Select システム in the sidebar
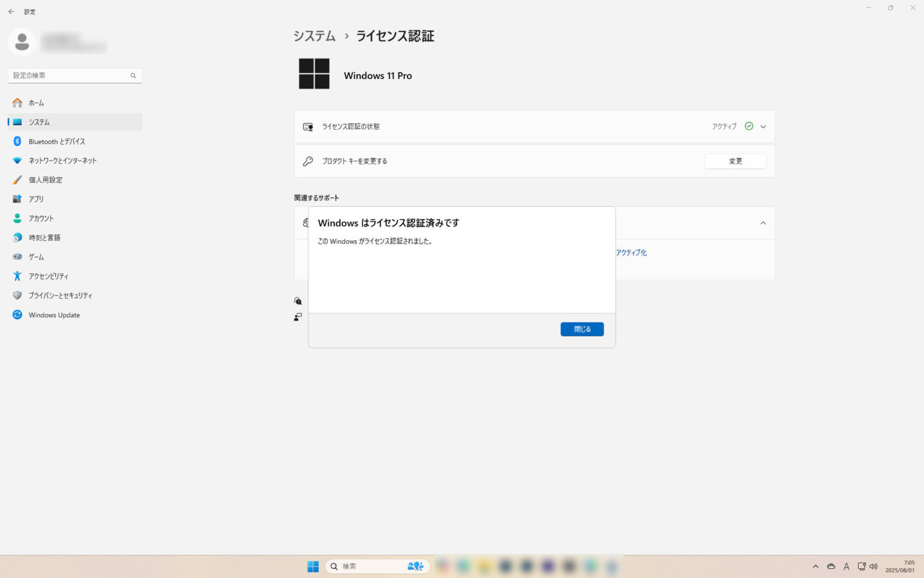Screen dimensions: 924x578 (x=75, y=122)
